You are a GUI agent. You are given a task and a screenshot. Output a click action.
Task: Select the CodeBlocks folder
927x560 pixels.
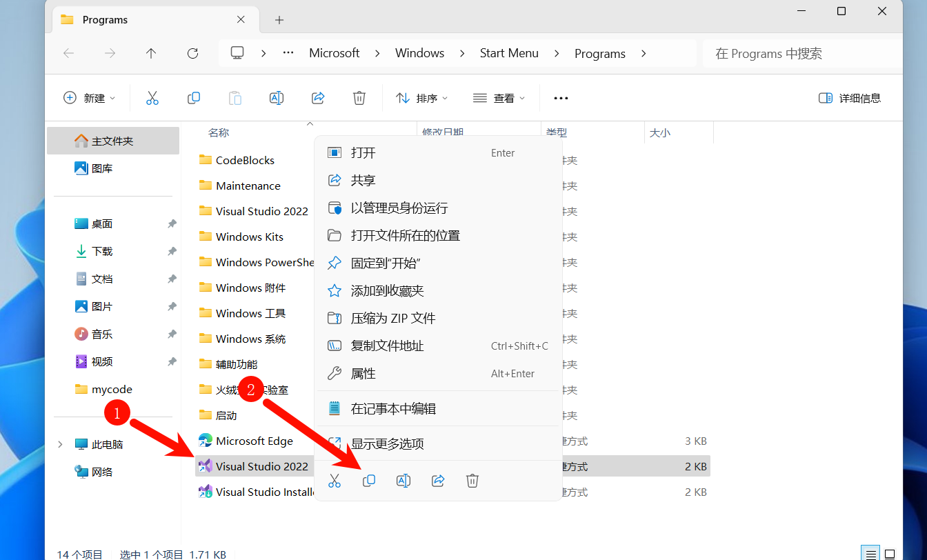click(245, 160)
